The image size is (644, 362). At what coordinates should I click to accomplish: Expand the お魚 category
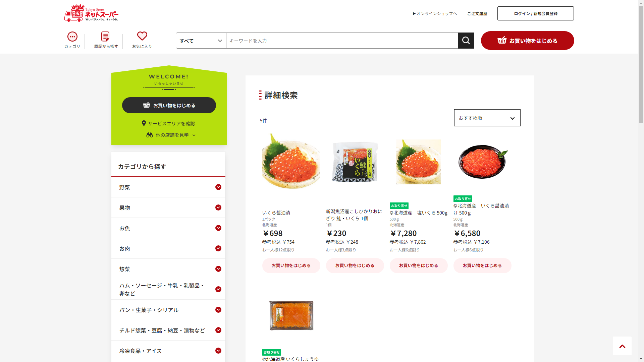pyautogui.click(x=168, y=228)
